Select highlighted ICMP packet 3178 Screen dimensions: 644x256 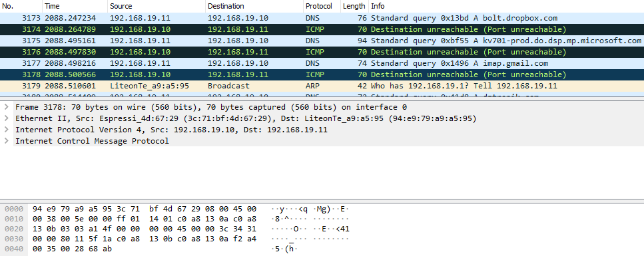point(322,74)
